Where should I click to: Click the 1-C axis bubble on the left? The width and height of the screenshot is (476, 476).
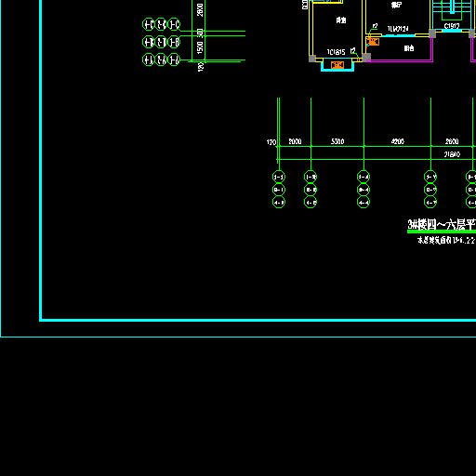174,24
